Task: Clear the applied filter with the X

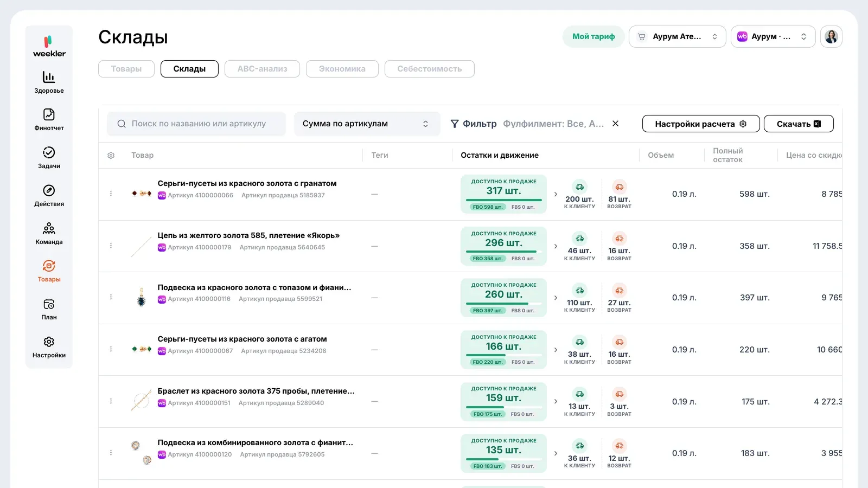Action: [x=616, y=124]
